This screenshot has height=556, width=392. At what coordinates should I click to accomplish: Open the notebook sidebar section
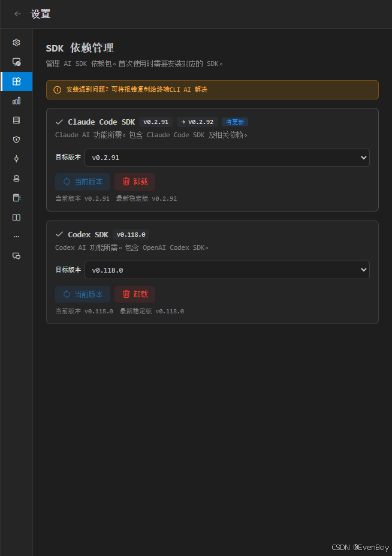(16, 198)
